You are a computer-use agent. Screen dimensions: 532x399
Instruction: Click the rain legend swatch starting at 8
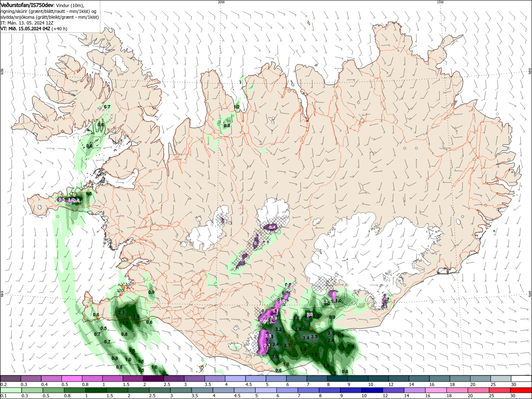coord(329,390)
